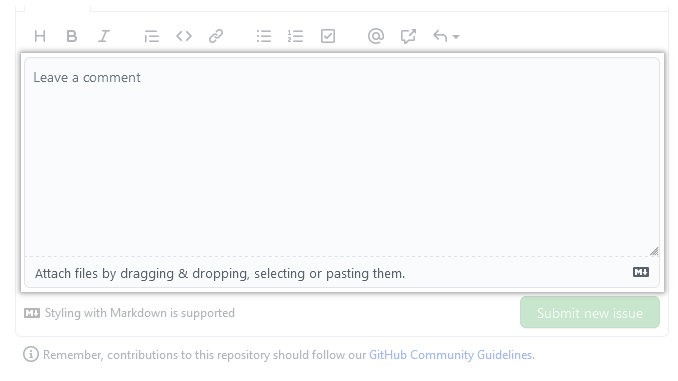Add heading text with the H icon
Viewport: 678px width, 381px height.
coord(40,36)
